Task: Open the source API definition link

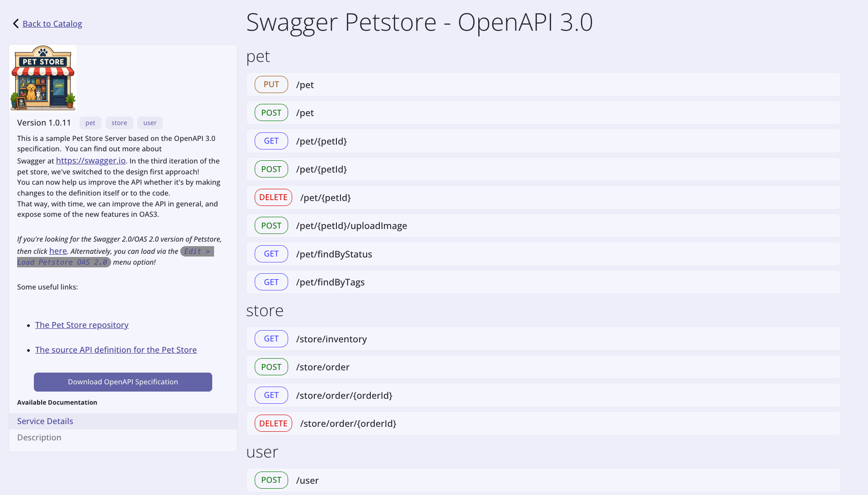Action: [x=116, y=350]
